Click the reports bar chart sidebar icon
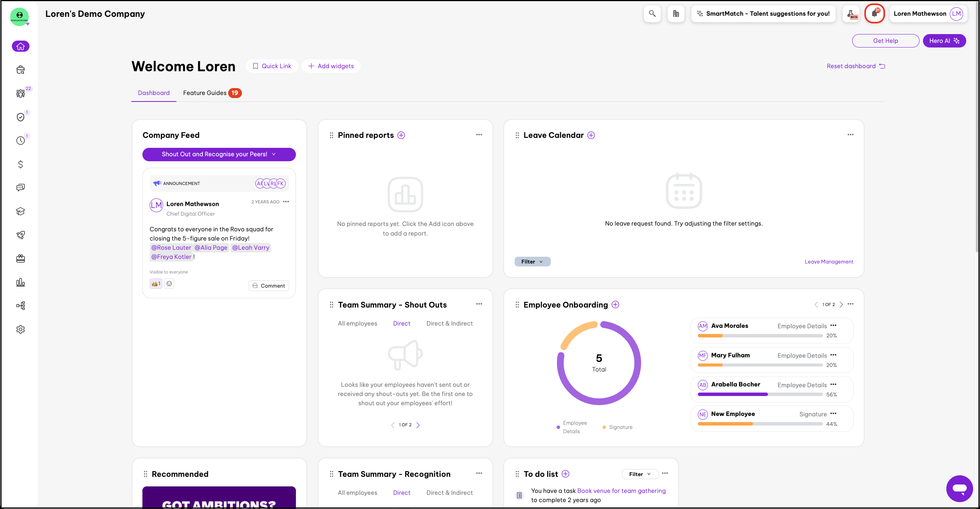 coord(21,282)
